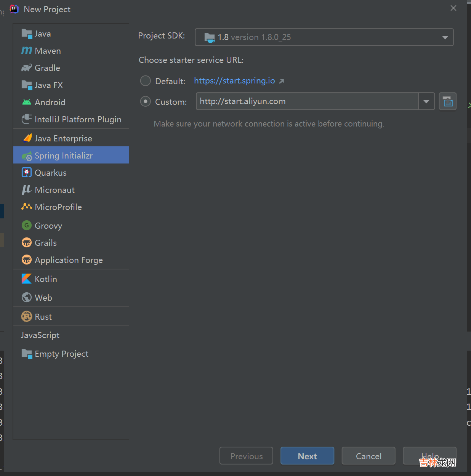
Task: Click the Cancel button
Action: (368, 456)
